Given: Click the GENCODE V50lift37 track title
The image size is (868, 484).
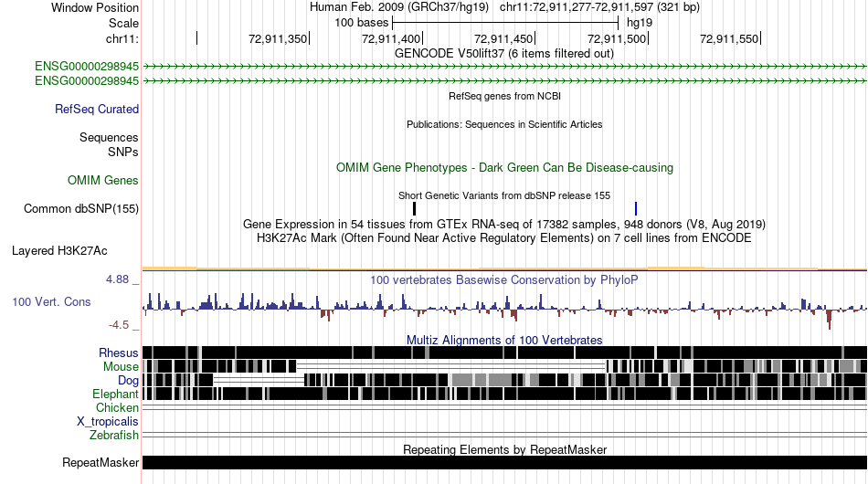Looking at the screenshot, I should coord(503,54).
